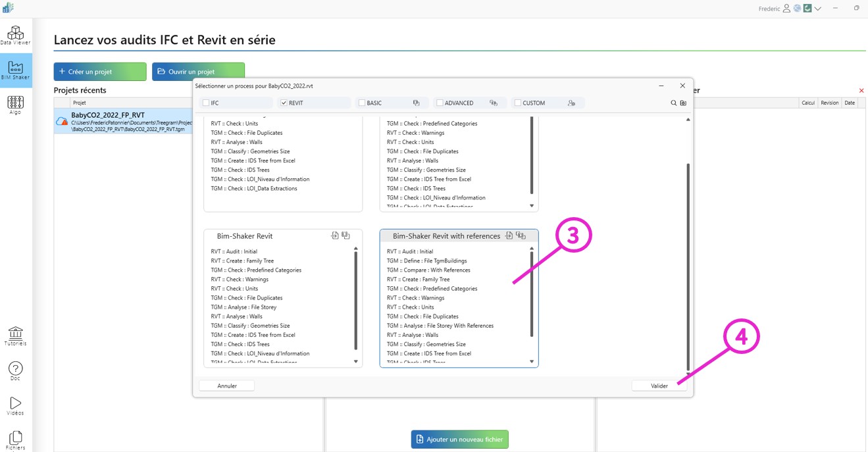Sort by the Revision column header
This screenshot has width=868, height=452.
tap(829, 103)
